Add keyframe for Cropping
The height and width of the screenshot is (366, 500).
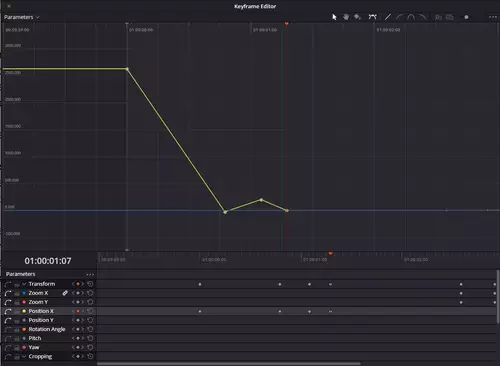[x=78, y=356]
